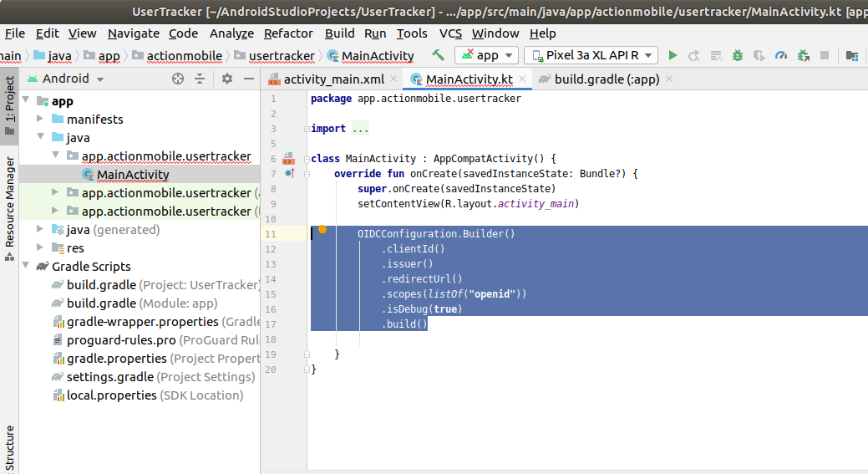Collapse the java folder
868x474 pixels.
[x=40, y=137]
